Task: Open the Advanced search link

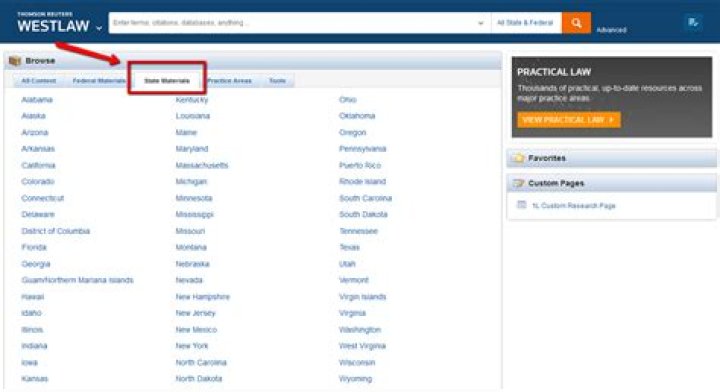Action: [x=611, y=30]
